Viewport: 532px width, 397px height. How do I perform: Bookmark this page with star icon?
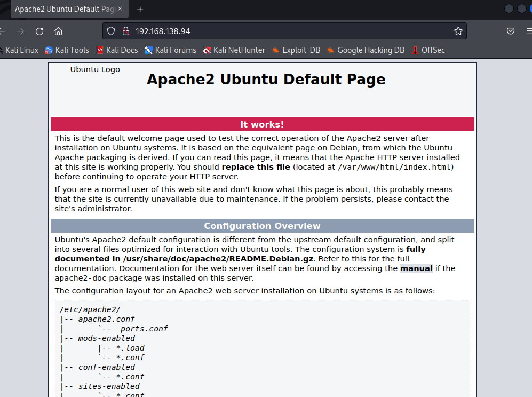point(458,31)
